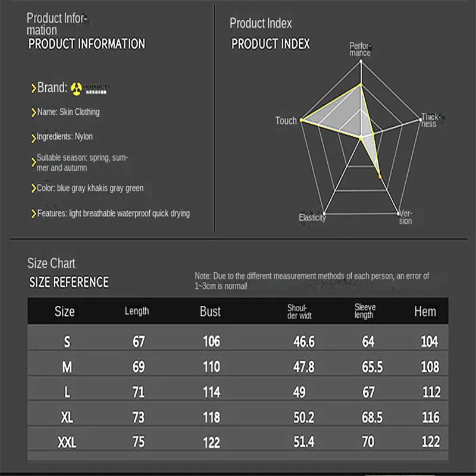Click the measurement error note text
Screen dimensions: 476x476
tap(312, 281)
